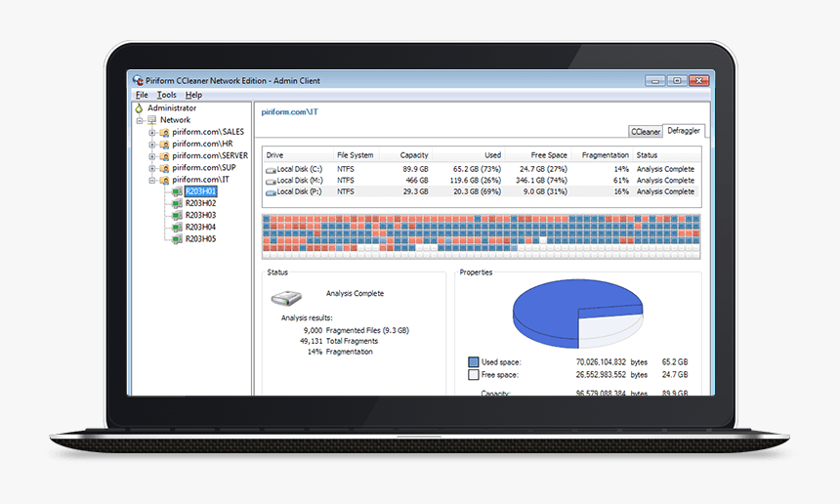Select piriform.com\SALES in the tree
This screenshot has width=840, height=504.
click(208, 132)
